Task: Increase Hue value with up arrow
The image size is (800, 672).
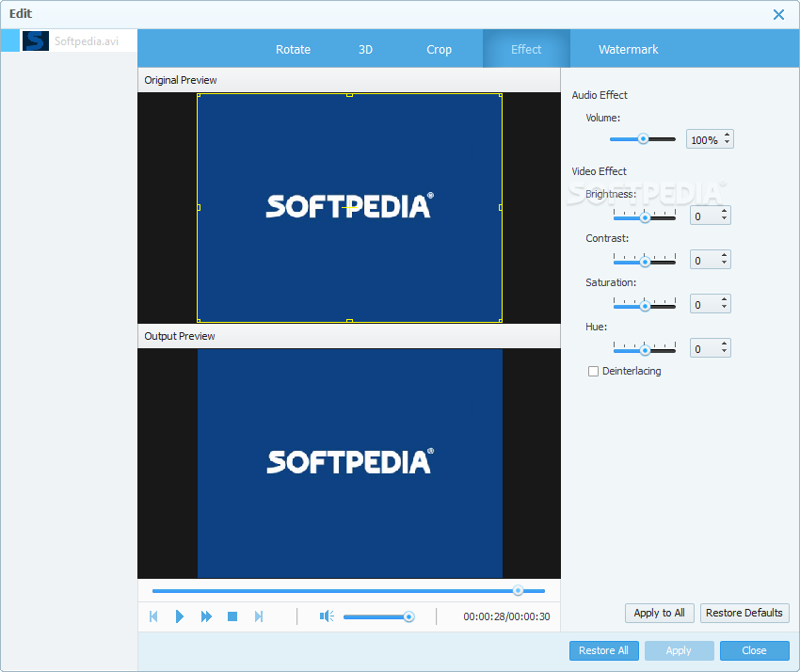Action: 724,344
